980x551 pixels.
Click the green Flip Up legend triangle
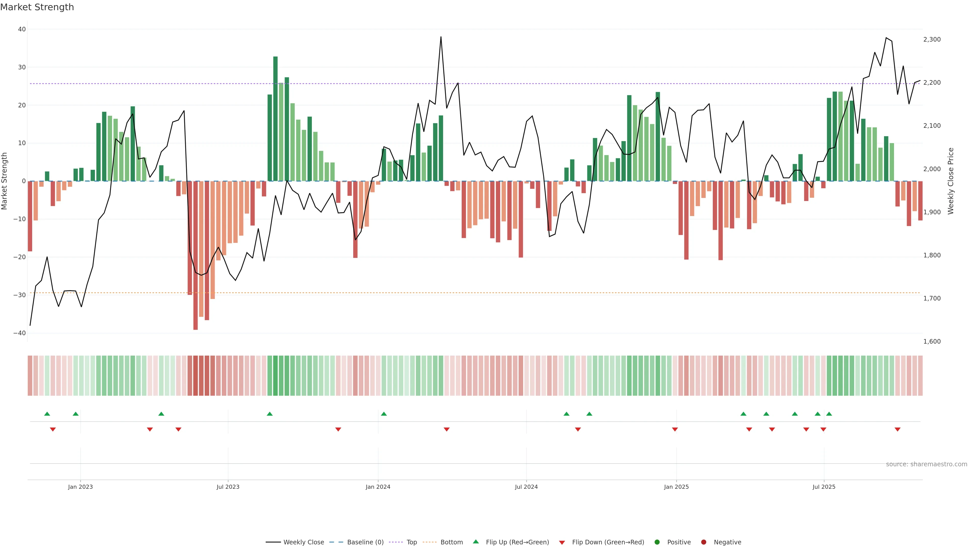click(x=475, y=542)
